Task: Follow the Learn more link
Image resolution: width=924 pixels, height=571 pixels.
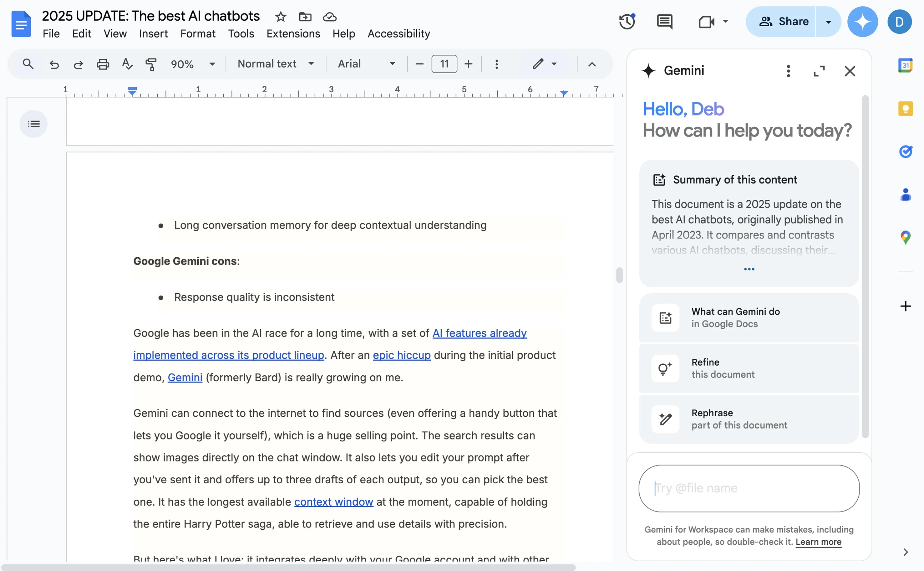Action: click(818, 542)
